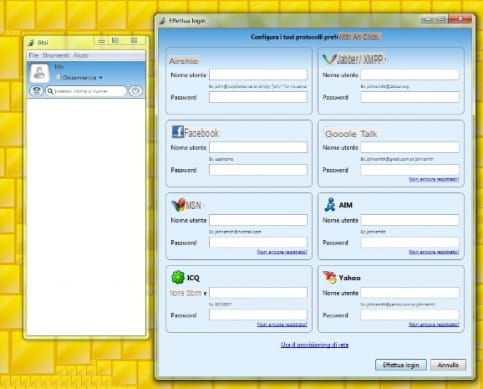
Task: Focus the first protocol's Nome utente field
Action: pyautogui.click(x=258, y=74)
